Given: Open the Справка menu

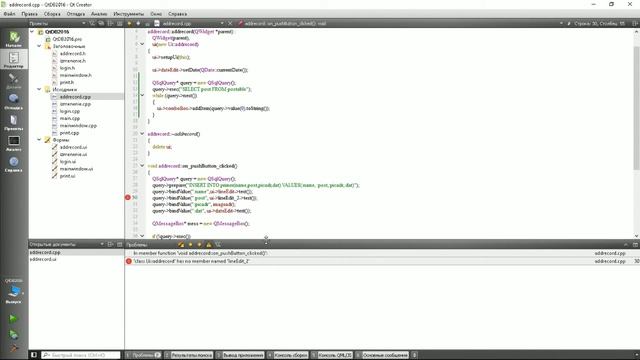Looking at the screenshot, I should coord(178,14).
